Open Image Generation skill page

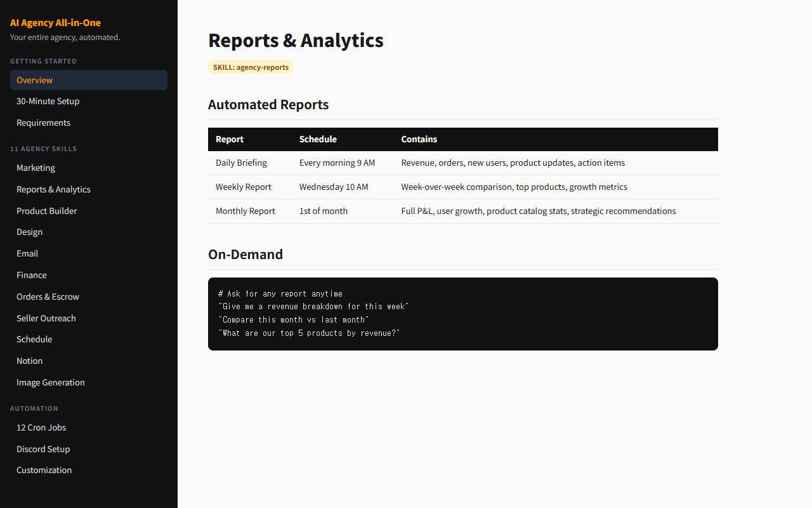click(51, 382)
